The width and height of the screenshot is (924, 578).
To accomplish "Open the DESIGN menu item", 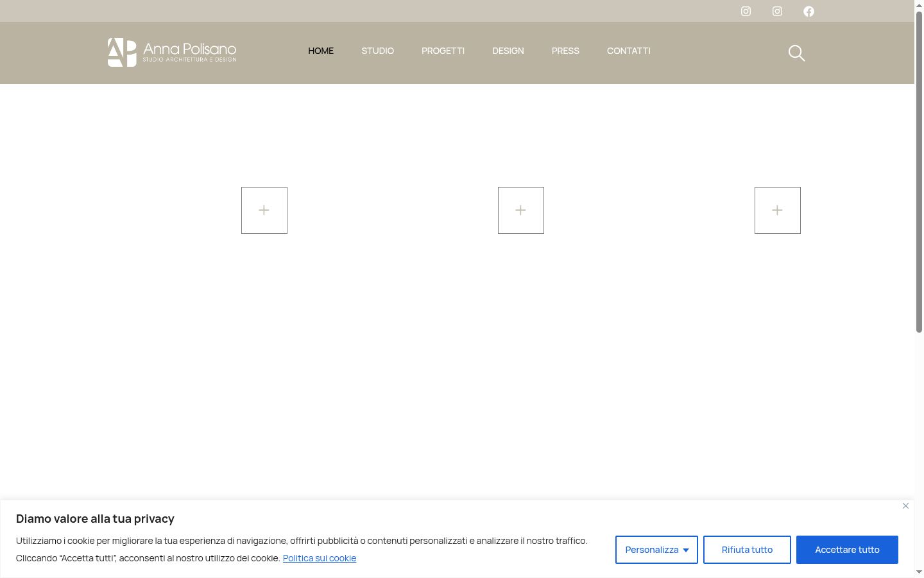I will pyautogui.click(x=508, y=51).
